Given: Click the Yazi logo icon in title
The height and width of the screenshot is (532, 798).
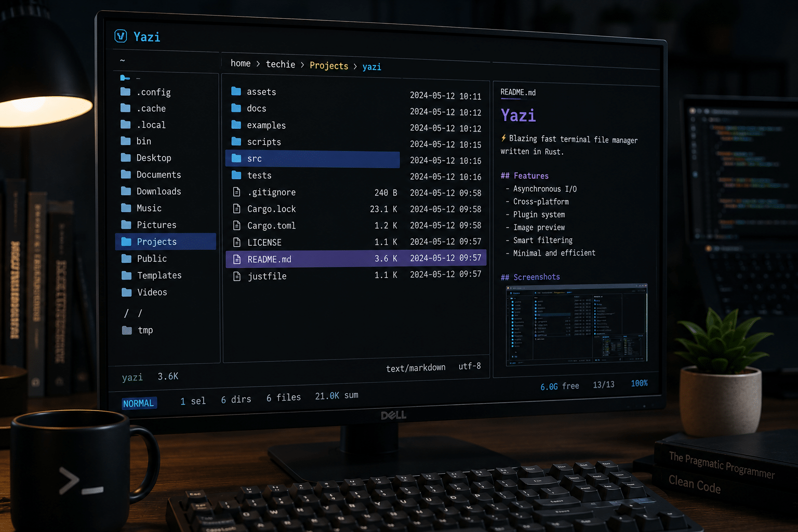Looking at the screenshot, I should tap(121, 36).
